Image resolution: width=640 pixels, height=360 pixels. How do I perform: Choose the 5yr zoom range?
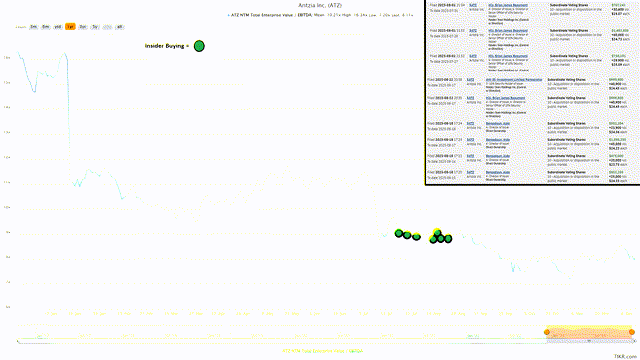[x=95, y=27]
